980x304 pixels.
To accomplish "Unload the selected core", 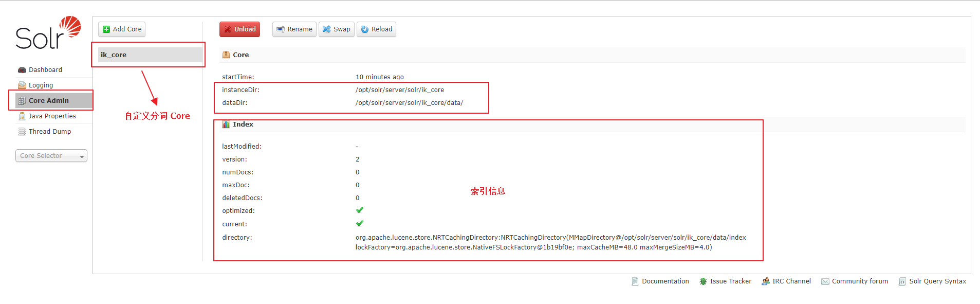I will (239, 29).
